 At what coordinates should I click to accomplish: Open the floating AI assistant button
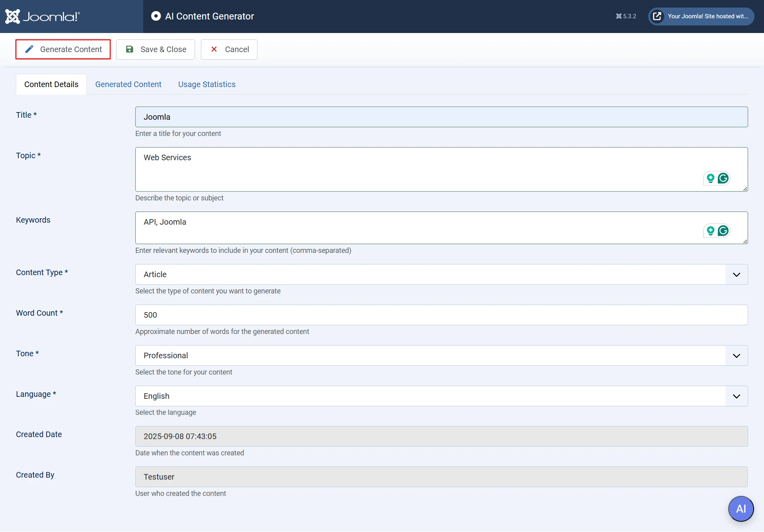[741, 509]
